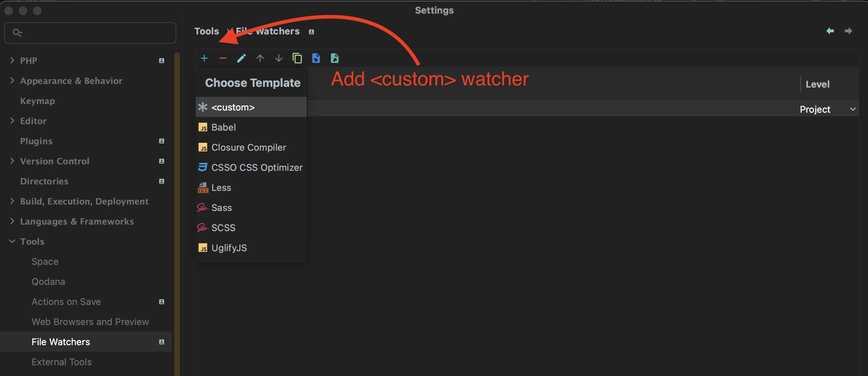Viewport: 868px width, 376px height.
Task: Open Qodana under Tools
Action: (48, 282)
